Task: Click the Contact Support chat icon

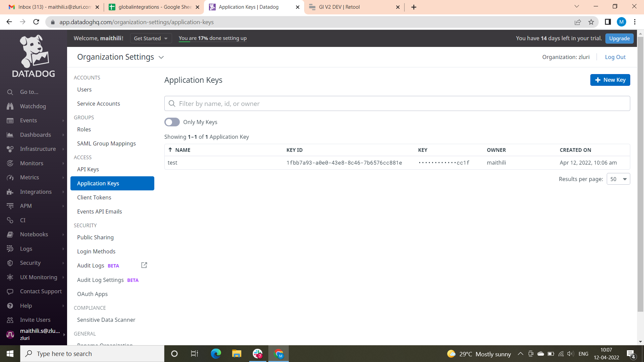Action: (10, 292)
